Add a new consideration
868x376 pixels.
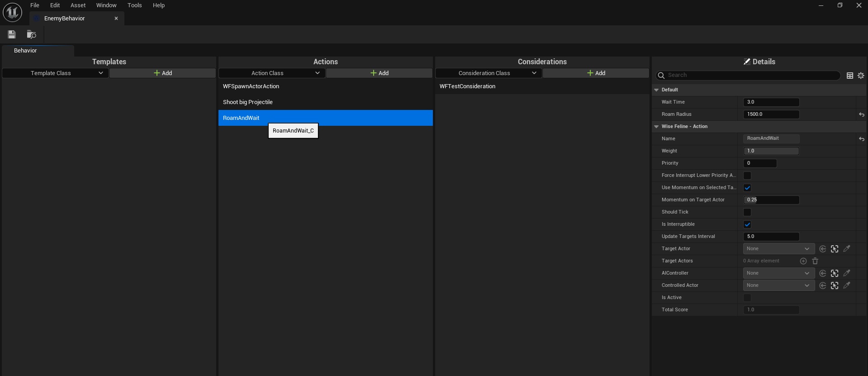596,73
